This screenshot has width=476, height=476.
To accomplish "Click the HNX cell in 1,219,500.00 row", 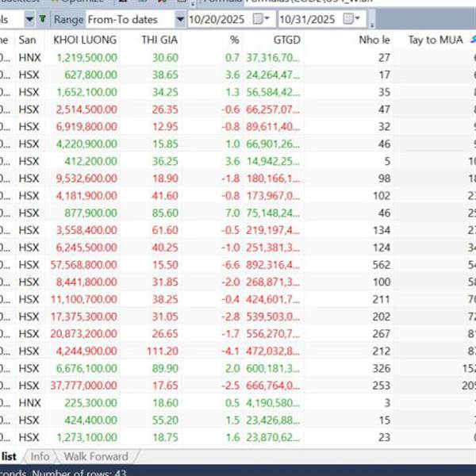I will 29,58.
